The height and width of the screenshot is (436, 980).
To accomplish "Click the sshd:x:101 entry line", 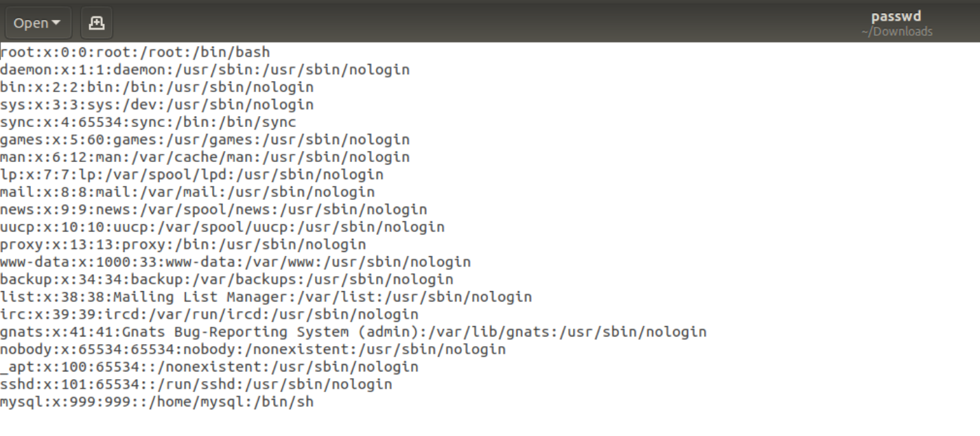I will [x=196, y=385].
